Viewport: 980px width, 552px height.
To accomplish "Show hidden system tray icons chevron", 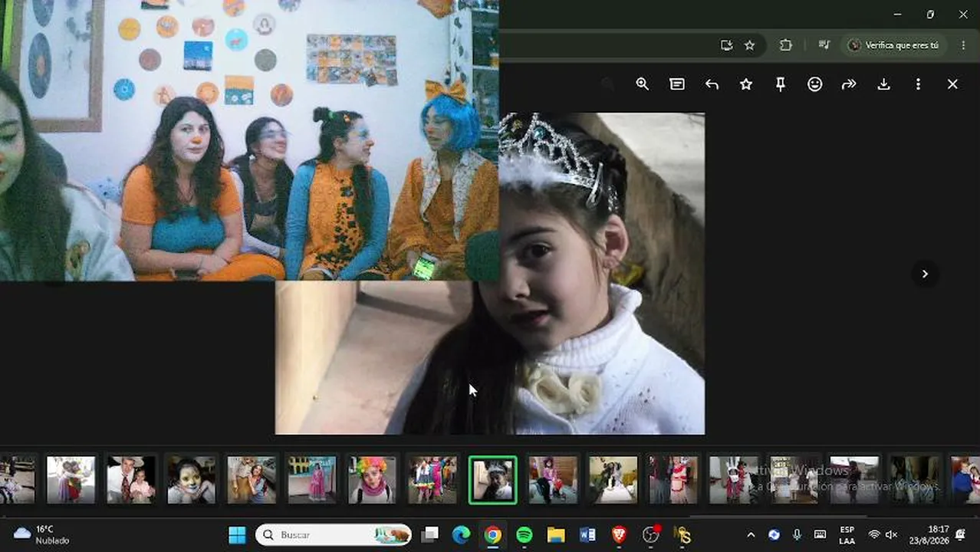I will pyautogui.click(x=751, y=534).
